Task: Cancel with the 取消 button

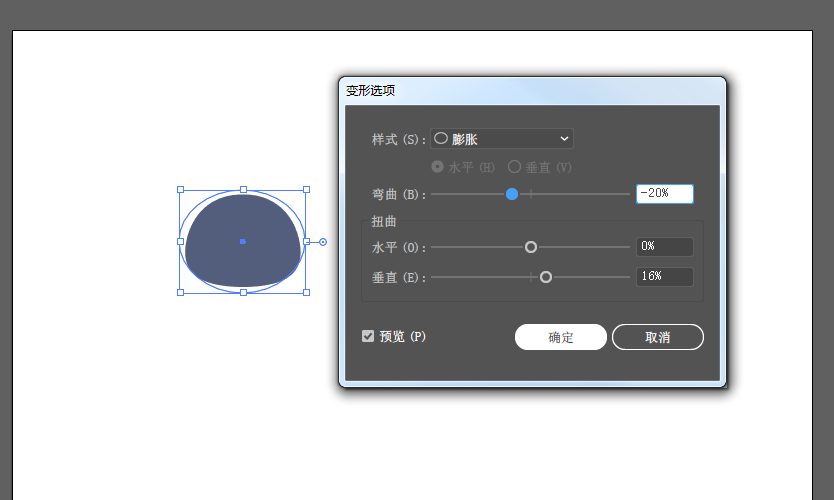Action: coord(658,337)
